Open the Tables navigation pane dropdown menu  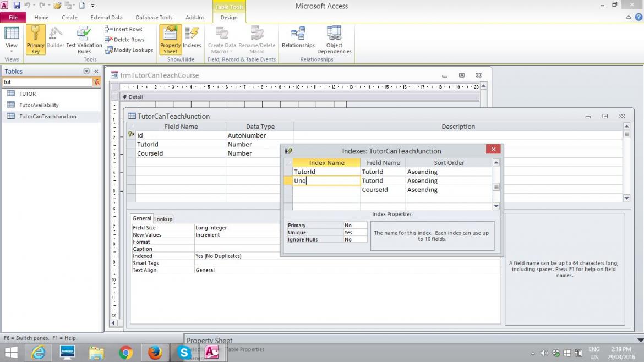(86, 71)
